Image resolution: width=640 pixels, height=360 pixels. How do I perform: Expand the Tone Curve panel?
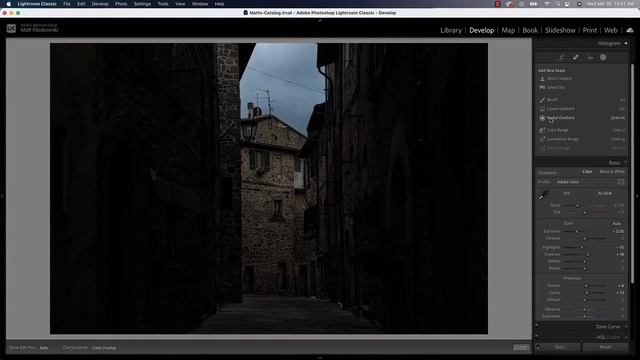tap(608, 327)
